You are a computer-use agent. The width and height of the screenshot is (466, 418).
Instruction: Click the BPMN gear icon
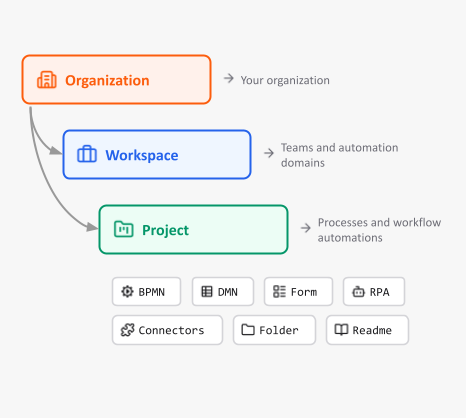tap(127, 291)
